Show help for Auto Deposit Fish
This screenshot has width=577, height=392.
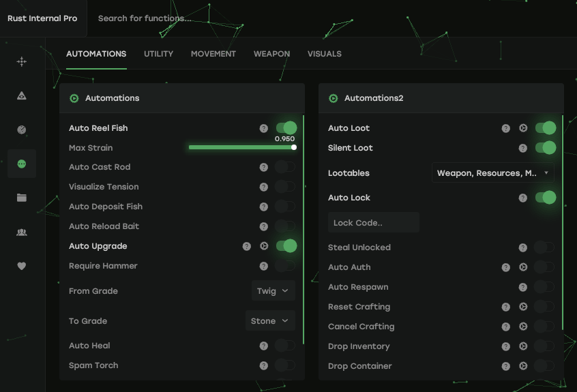[264, 207]
